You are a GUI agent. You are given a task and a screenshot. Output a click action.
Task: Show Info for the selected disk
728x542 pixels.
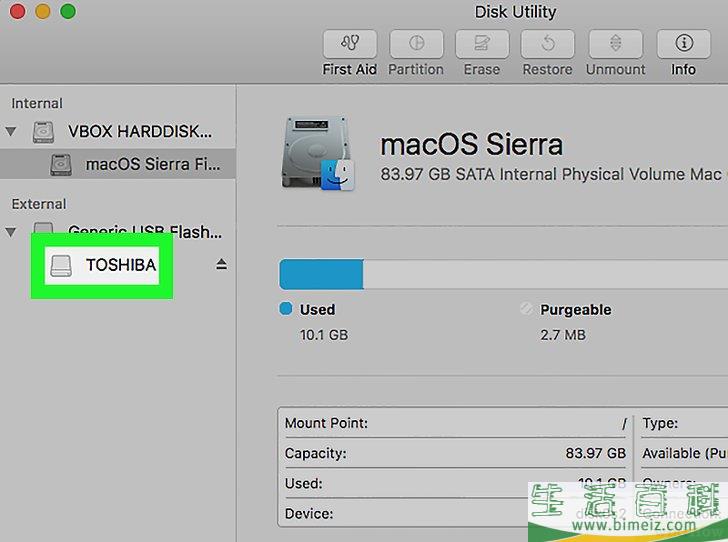click(683, 44)
